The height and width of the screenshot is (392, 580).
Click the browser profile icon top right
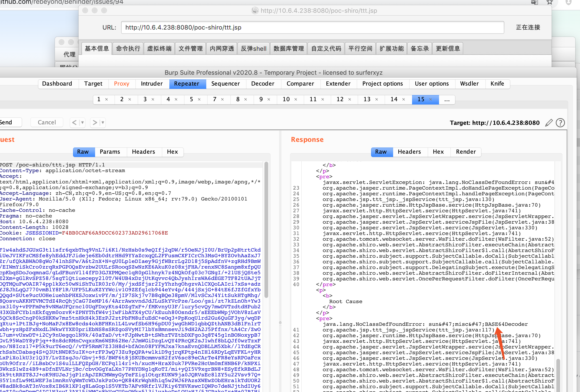pos(568,2)
